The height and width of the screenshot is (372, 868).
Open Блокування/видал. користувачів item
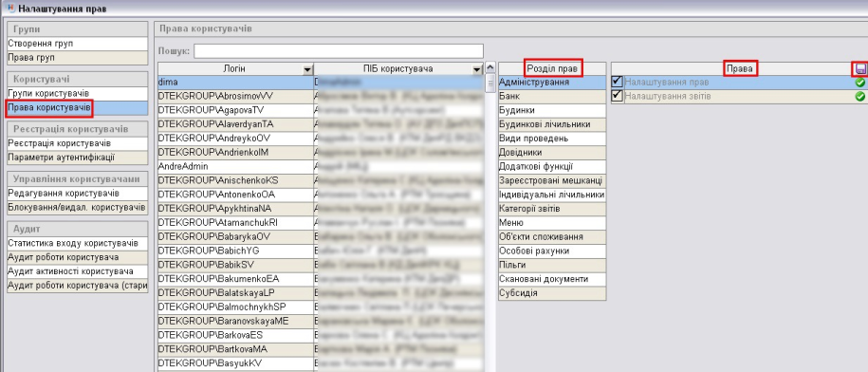coord(78,208)
